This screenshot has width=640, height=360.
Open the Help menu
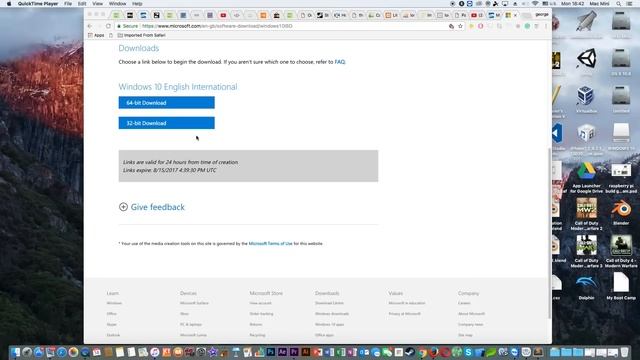pos(137,4)
